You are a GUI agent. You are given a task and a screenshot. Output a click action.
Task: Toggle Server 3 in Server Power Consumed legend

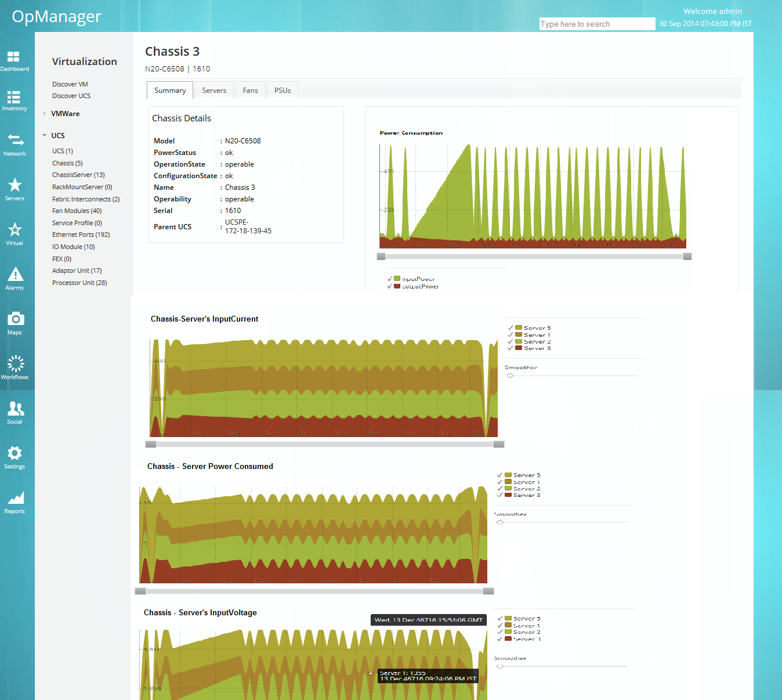(500, 495)
